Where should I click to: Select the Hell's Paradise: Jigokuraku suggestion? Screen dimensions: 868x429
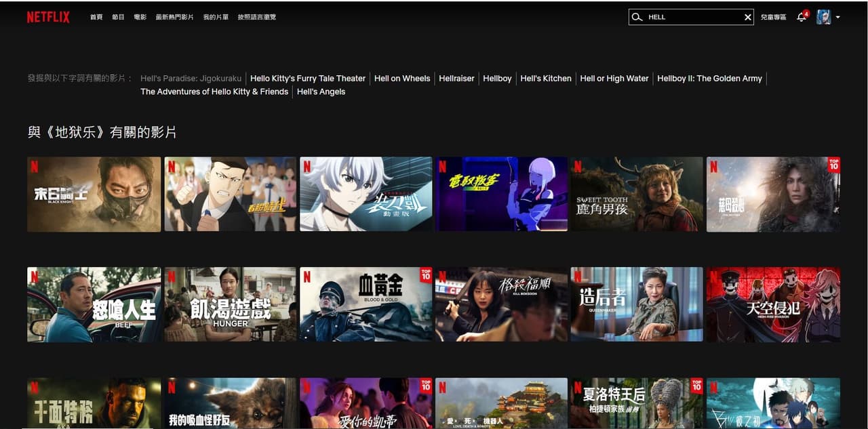(x=191, y=78)
